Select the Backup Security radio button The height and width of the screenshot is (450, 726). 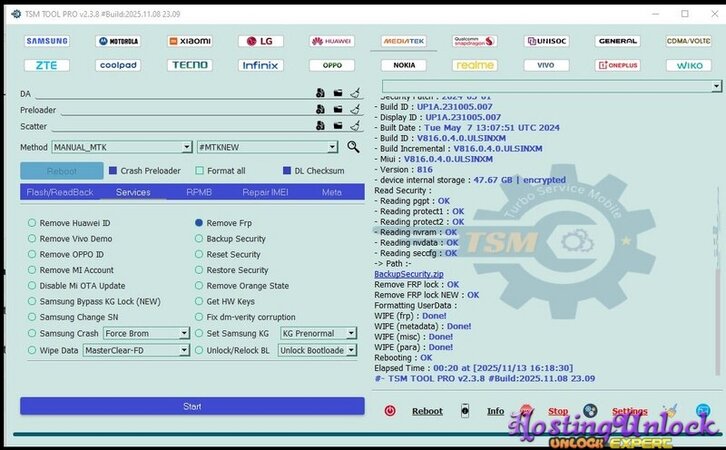pyautogui.click(x=199, y=239)
